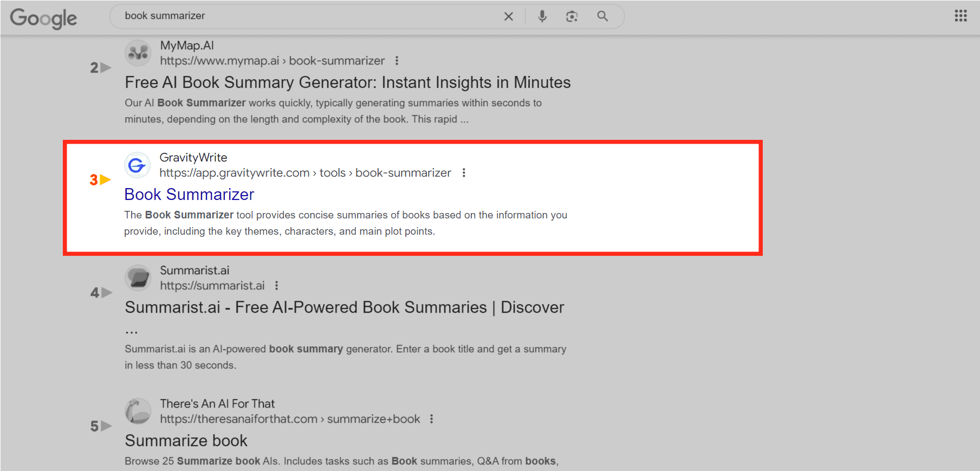This screenshot has height=471, width=980.
Task: Click theresanaiforthat.com summarize+book URL
Action: tap(290, 419)
